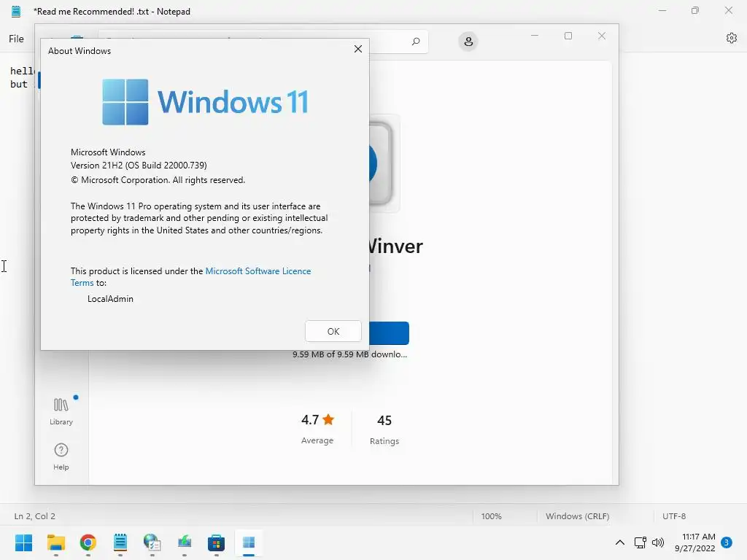747x560 pixels.
Task: Click the winver taskbar icon
Action: (x=249, y=542)
